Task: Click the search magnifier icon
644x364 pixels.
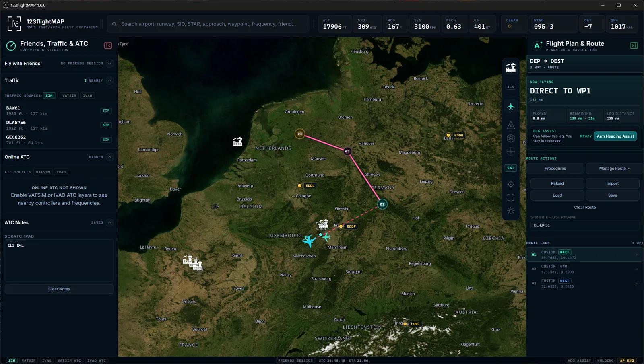Action: pyautogui.click(x=114, y=24)
